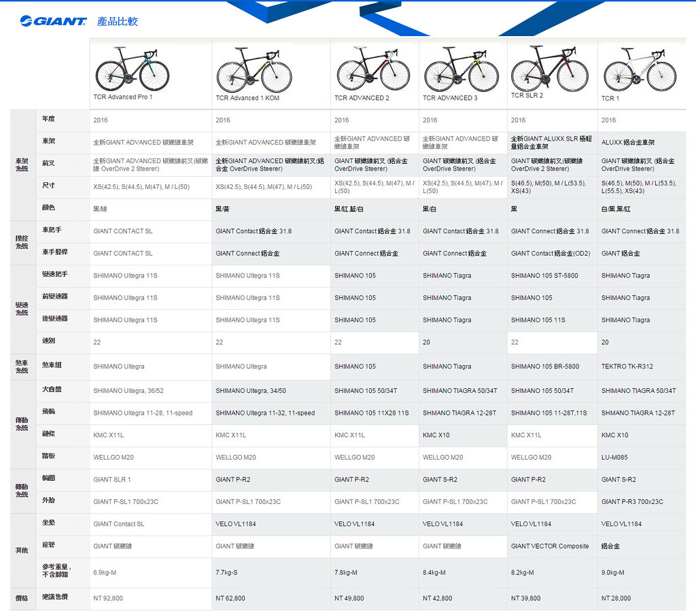Click the GIANT Contact 鋁合金(OD2) stem cell
Viewport: 696px width, 616px height.
[552, 254]
